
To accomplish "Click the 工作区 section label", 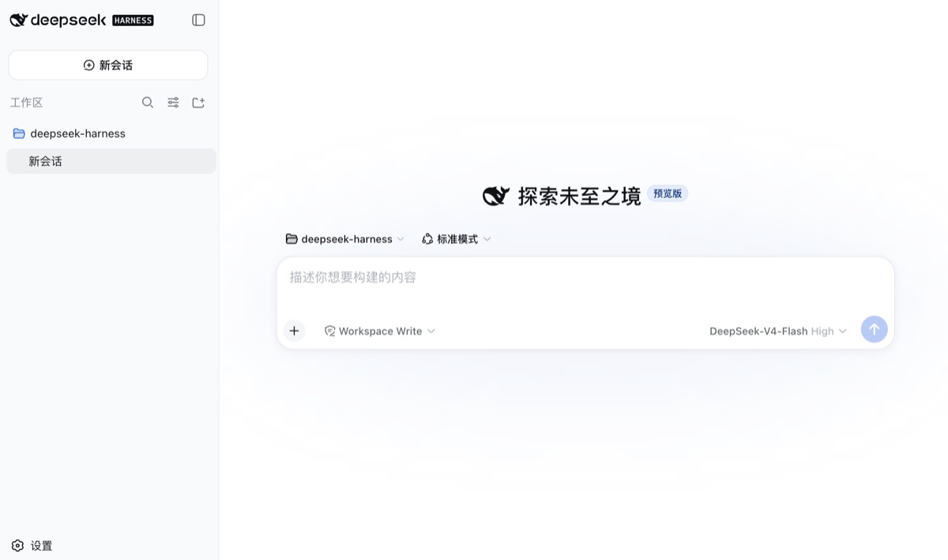I will coord(26,103).
